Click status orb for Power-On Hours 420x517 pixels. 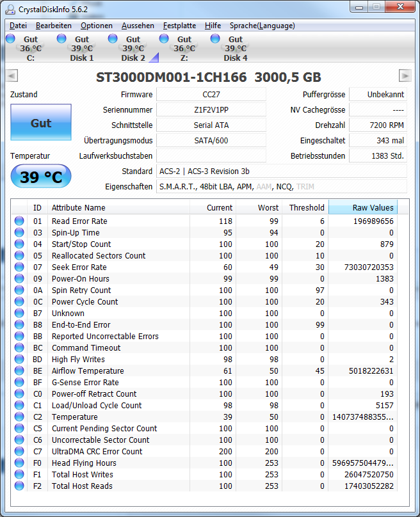coord(19,278)
